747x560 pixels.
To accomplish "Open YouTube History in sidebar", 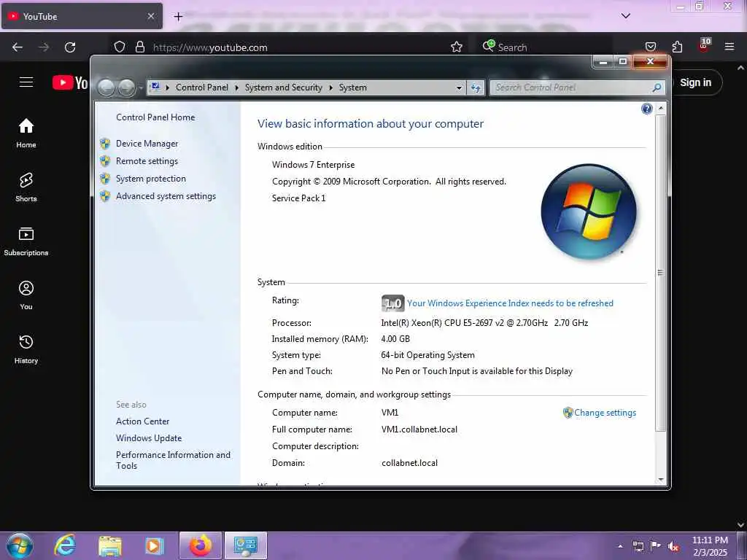I will (x=26, y=349).
